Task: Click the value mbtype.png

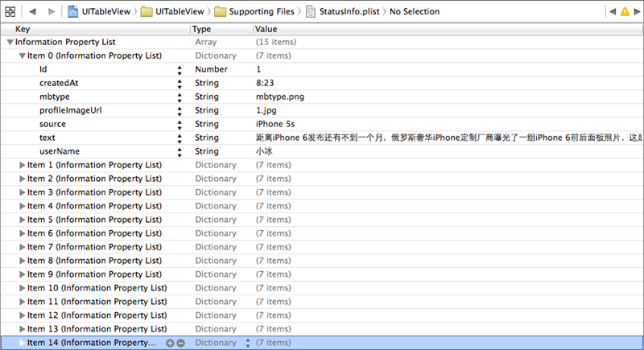Action: tap(279, 97)
